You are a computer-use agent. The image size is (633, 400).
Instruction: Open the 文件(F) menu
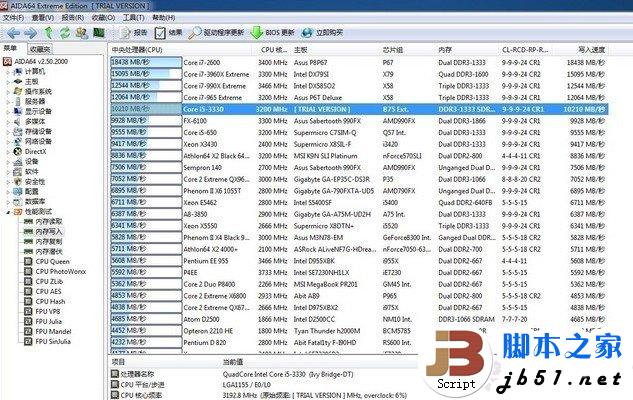tap(13, 18)
